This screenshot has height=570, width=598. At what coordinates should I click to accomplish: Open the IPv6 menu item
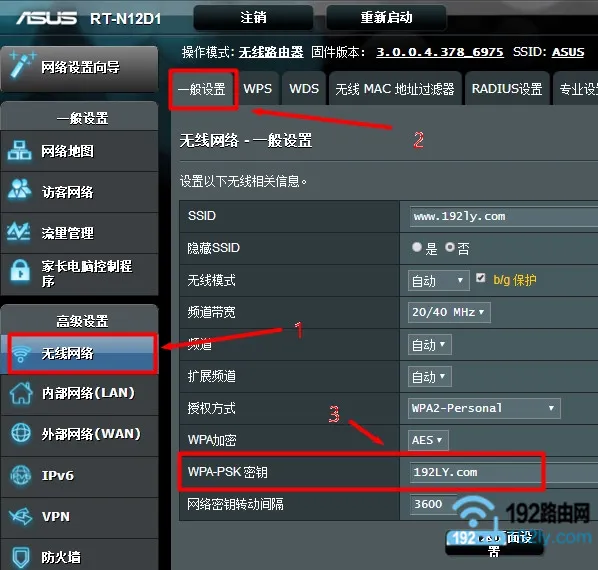(x=79, y=476)
